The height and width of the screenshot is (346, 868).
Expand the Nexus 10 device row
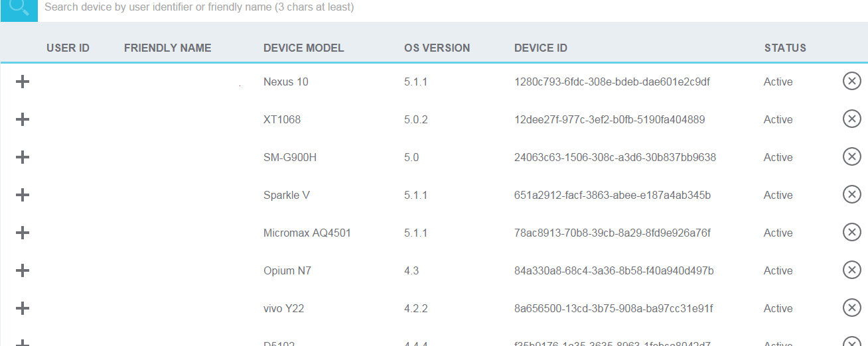tap(23, 82)
